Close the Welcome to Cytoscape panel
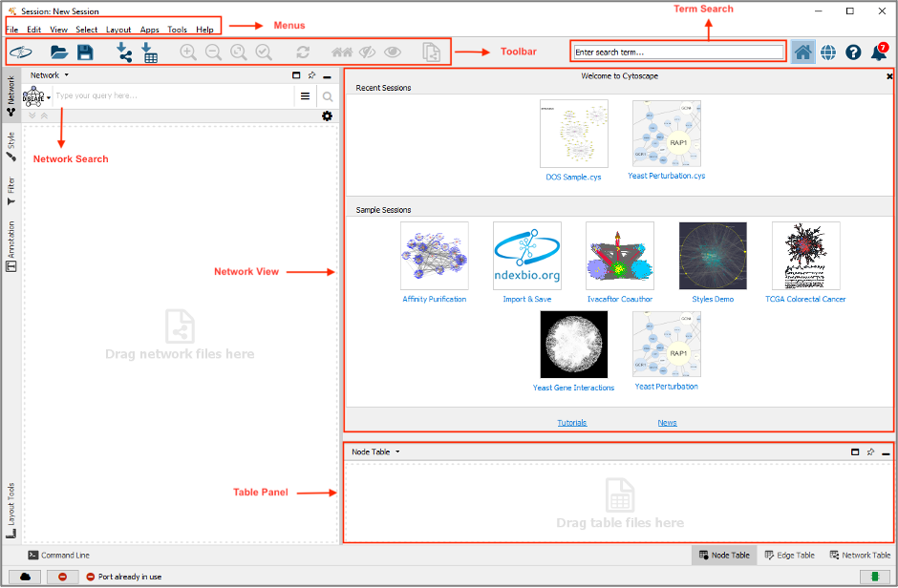 889,76
